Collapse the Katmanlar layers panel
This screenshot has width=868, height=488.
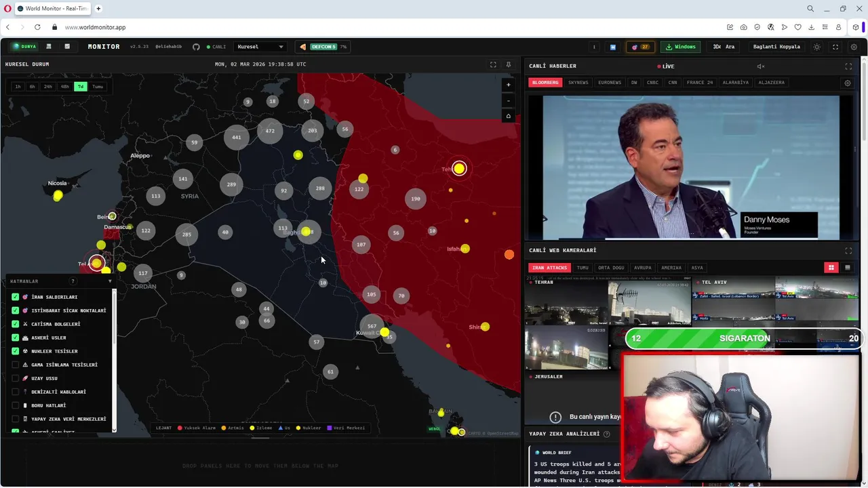pyautogui.click(x=110, y=281)
